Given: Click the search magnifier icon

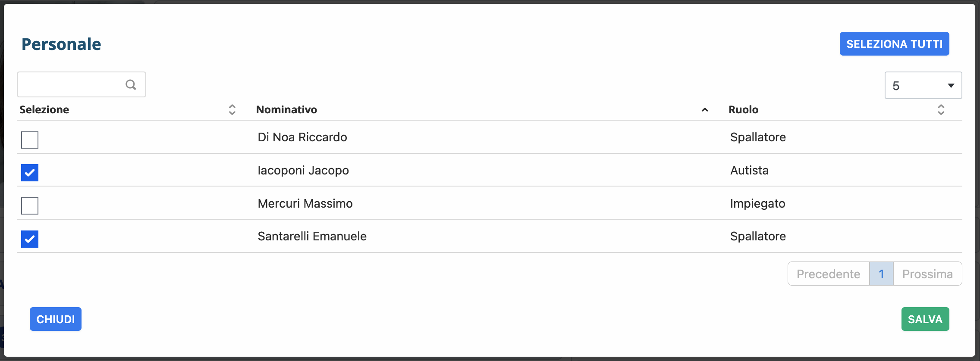Looking at the screenshot, I should pos(131,85).
